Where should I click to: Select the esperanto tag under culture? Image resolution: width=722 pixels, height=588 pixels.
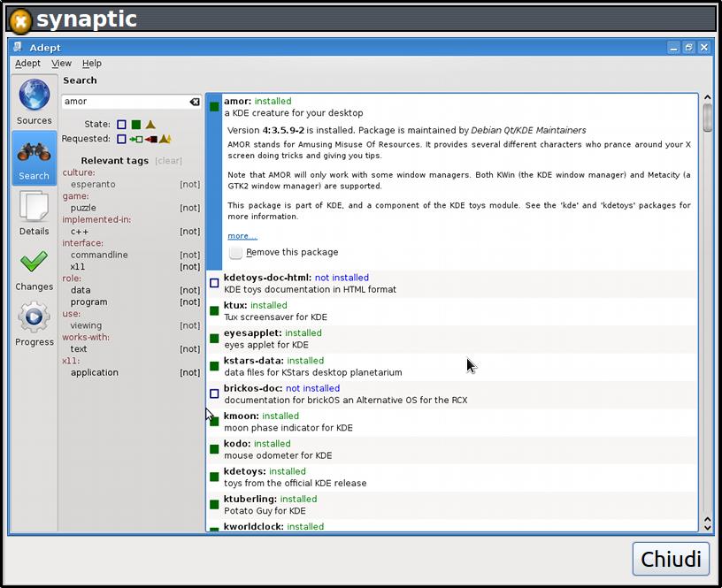coord(93,185)
